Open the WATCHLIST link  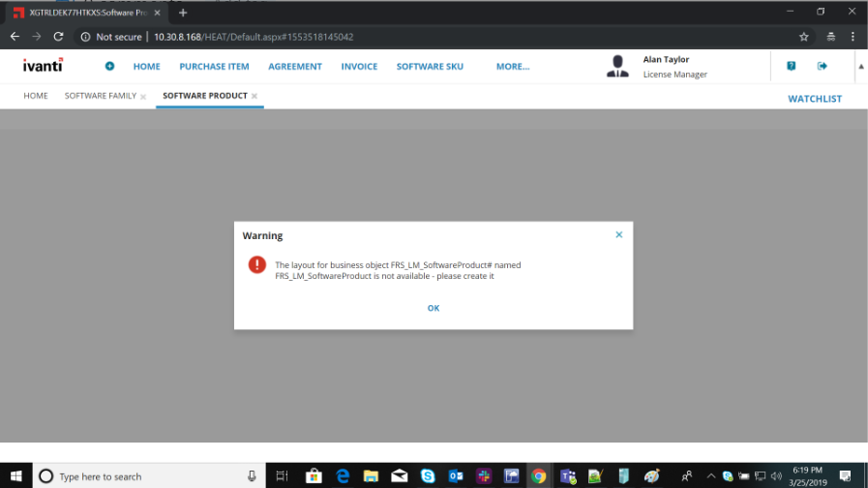tap(814, 99)
